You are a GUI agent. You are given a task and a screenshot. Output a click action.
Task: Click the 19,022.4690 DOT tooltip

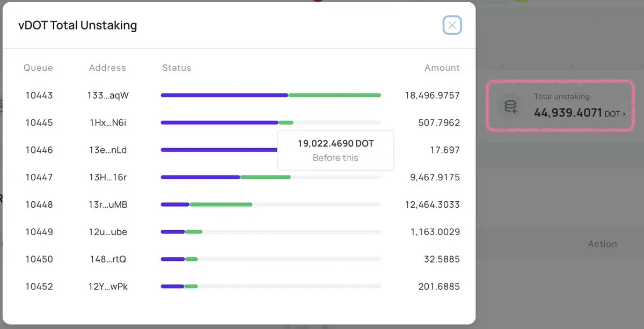point(335,150)
